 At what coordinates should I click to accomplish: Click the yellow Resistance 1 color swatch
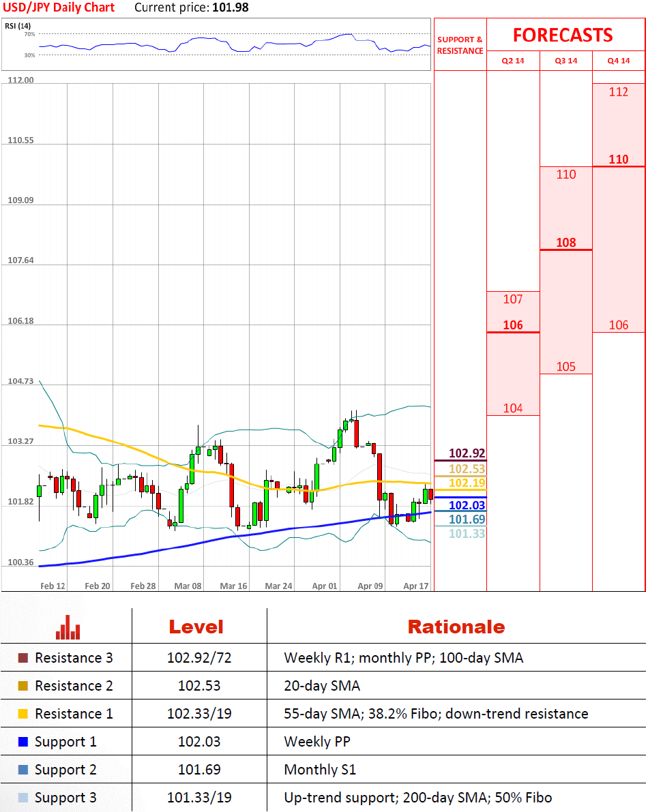23,714
